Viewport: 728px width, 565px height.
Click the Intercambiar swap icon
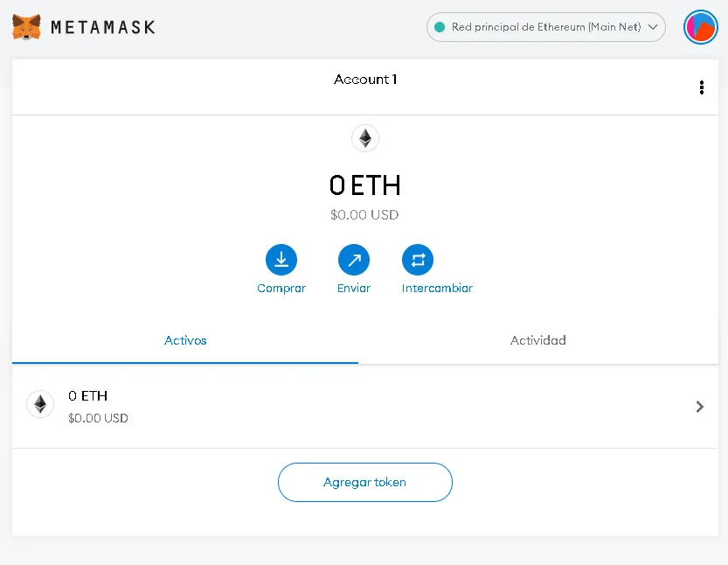point(418,259)
